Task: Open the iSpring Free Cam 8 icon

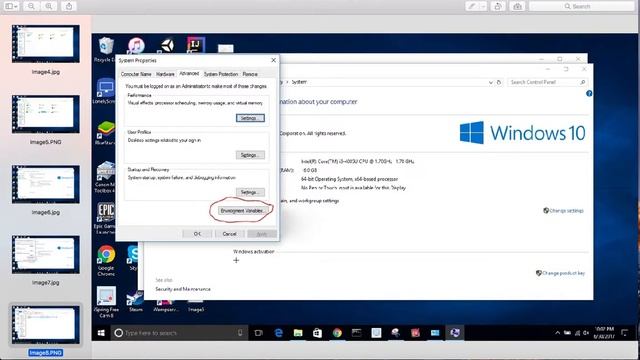Action: click(106, 302)
